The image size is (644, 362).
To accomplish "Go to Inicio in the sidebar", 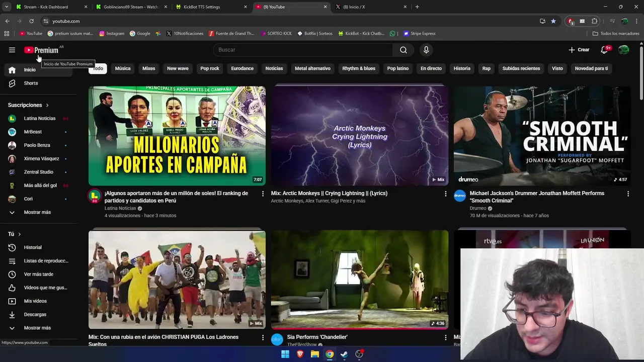I will (39, 70).
